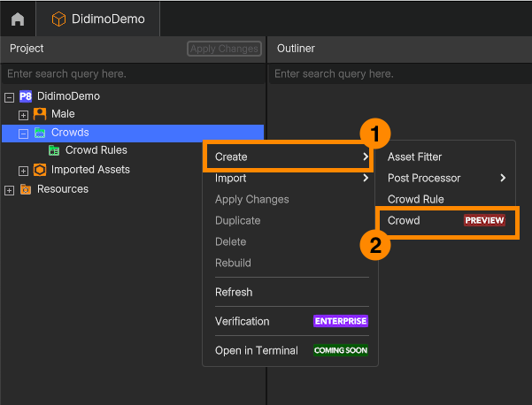This screenshot has height=405, width=532.
Task: Click the home icon in top bar
Action: pyautogui.click(x=18, y=19)
